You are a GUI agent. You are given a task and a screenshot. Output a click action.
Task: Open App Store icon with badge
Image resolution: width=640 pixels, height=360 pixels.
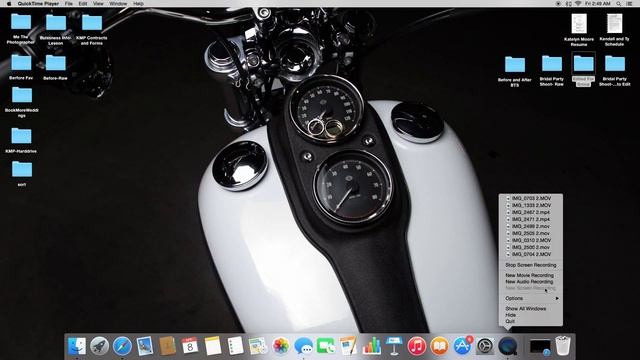(462, 346)
